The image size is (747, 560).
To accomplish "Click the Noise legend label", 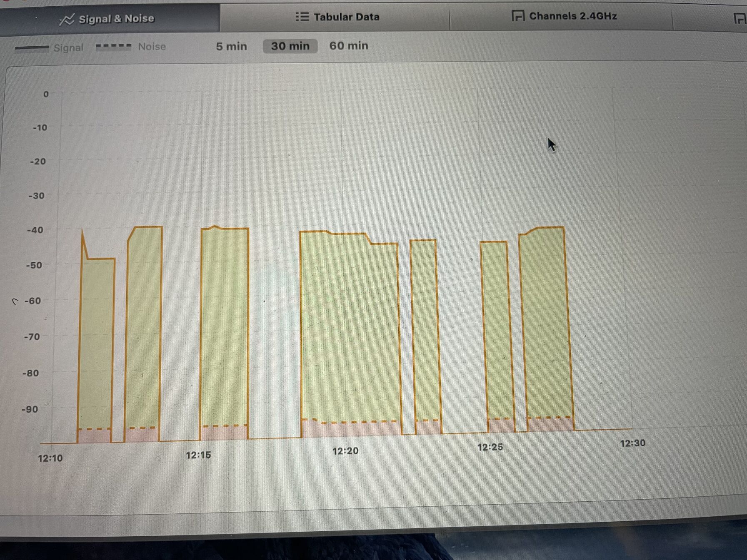I will [x=152, y=47].
